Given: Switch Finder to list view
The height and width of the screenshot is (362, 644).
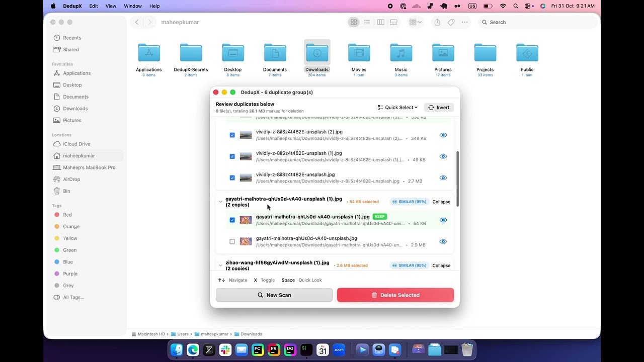Looking at the screenshot, I should pos(367,22).
